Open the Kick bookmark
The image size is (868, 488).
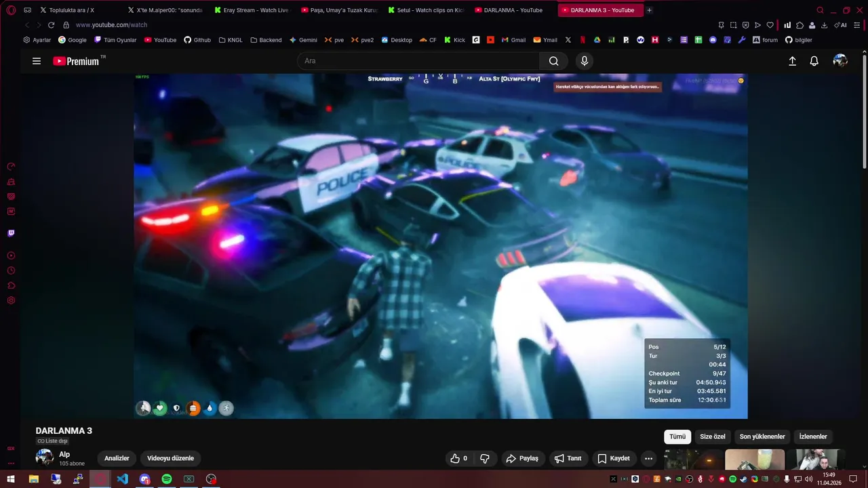454,40
